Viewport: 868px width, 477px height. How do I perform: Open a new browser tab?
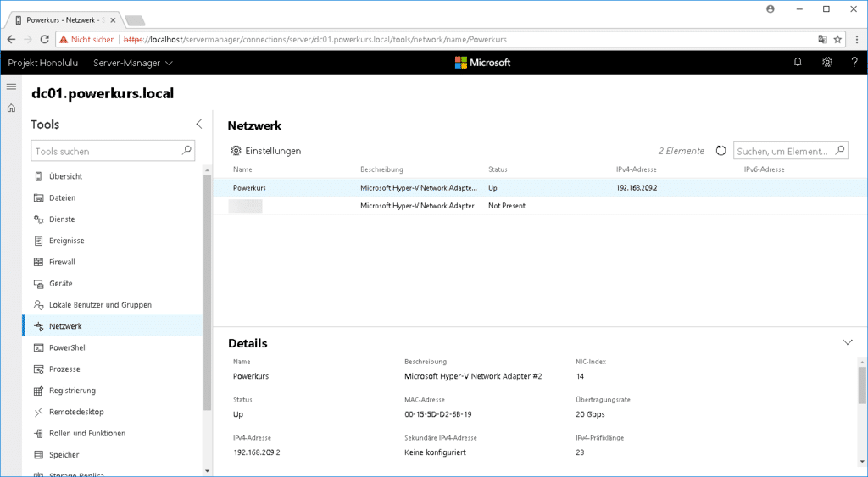[x=135, y=21]
